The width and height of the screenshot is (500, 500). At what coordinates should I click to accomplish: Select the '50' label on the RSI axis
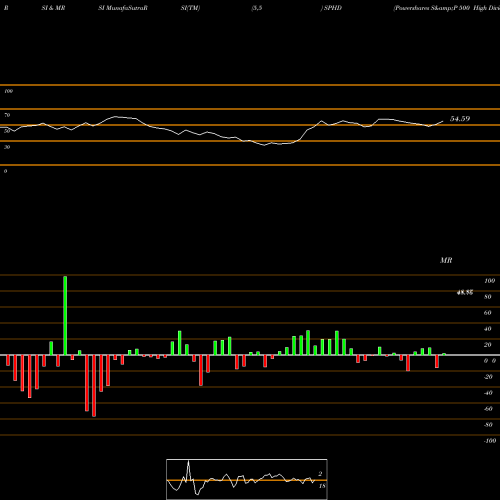coord(7,131)
